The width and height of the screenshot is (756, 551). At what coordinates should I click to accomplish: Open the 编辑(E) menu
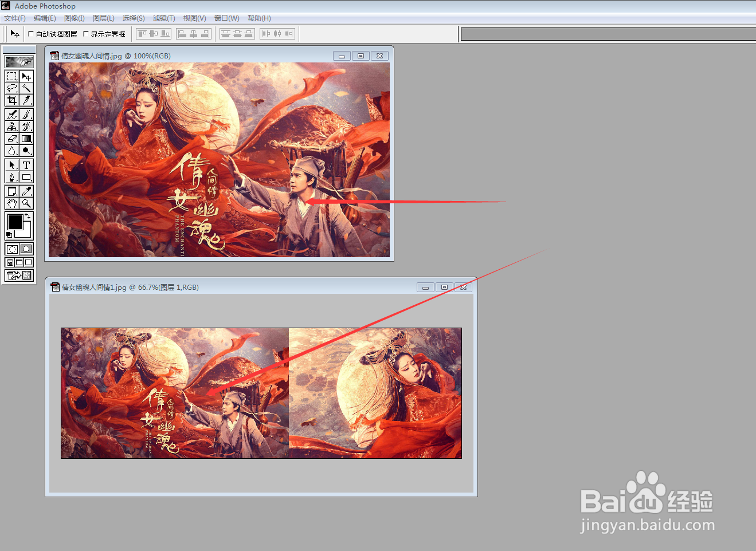(45, 18)
